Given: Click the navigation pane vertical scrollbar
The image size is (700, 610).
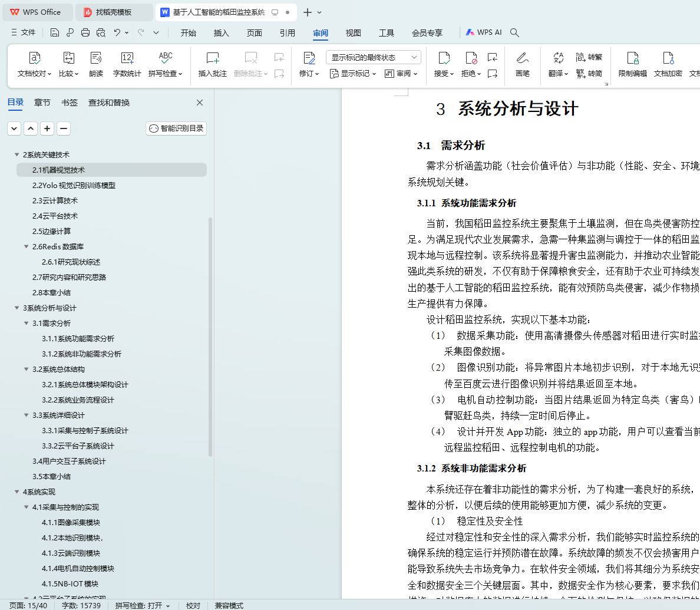Looking at the screenshot, I should click(210, 337).
